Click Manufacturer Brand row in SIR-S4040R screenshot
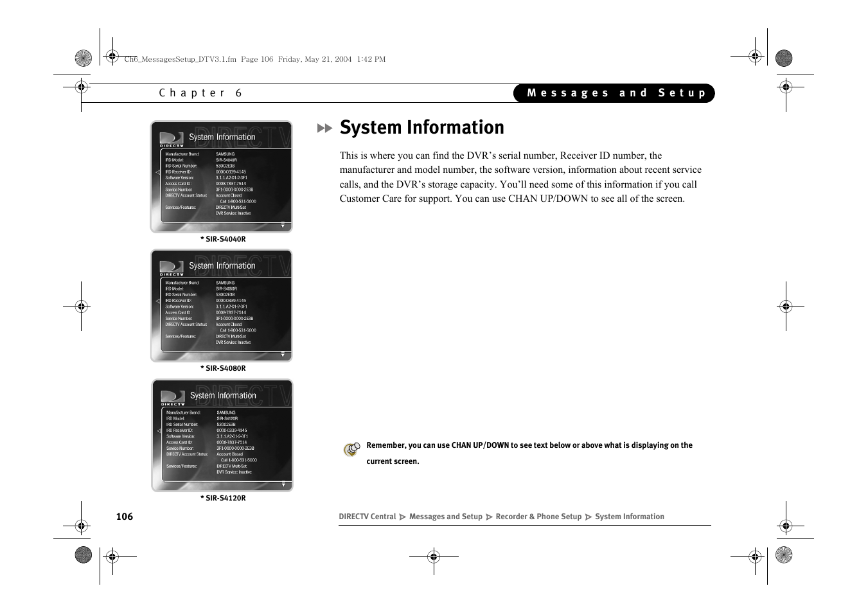 pos(200,154)
